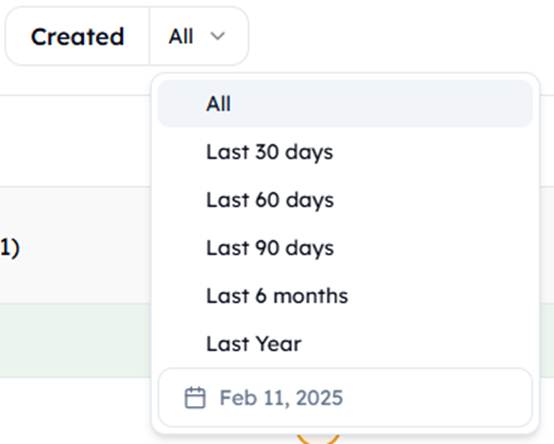Open the Created filter All dropdown
Screen dimensions: 554x444
[x=199, y=36]
